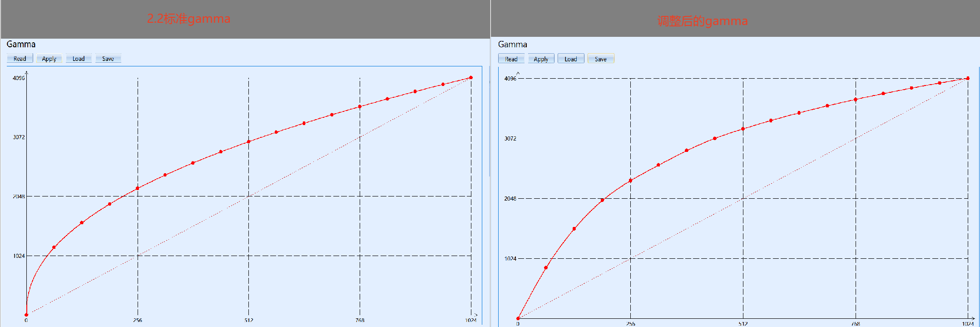Click Load in the 2.2标准gamma panel

pos(79,59)
